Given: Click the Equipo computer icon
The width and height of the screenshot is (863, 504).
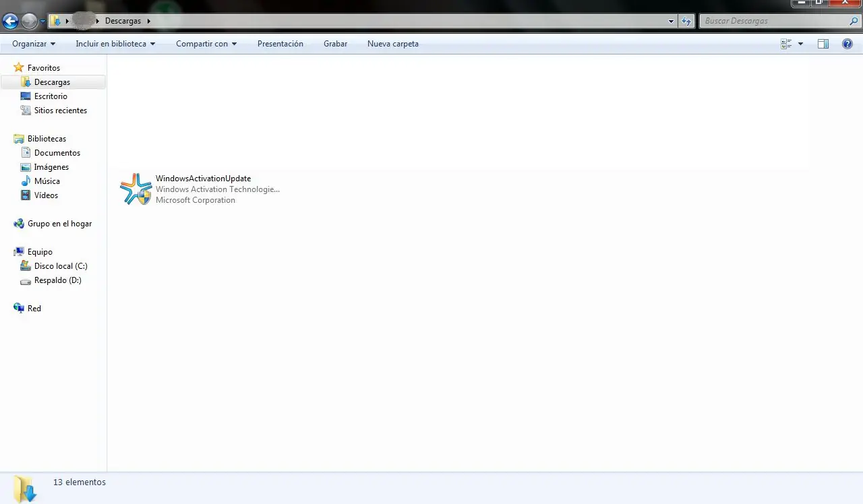Looking at the screenshot, I should (19, 252).
